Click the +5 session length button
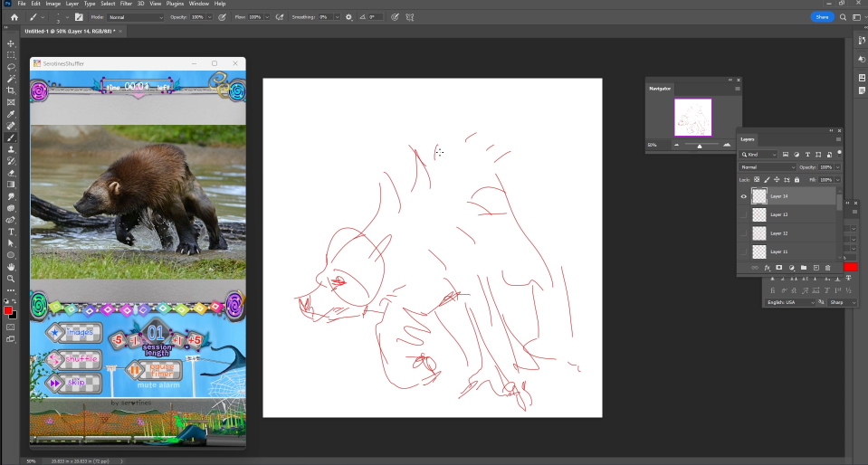 195,340
